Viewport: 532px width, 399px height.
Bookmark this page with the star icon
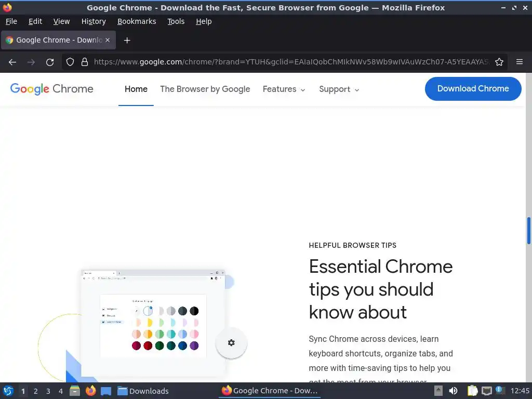(x=499, y=62)
